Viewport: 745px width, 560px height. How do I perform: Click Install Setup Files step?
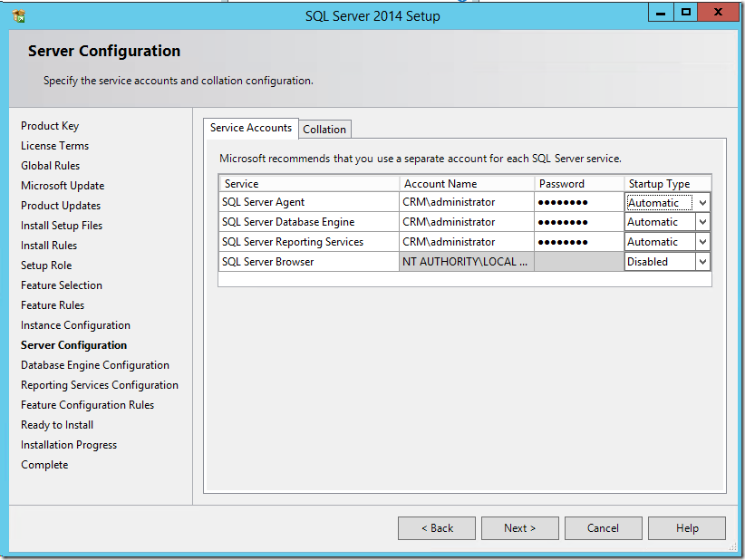pyautogui.click(x=62, y=226)
